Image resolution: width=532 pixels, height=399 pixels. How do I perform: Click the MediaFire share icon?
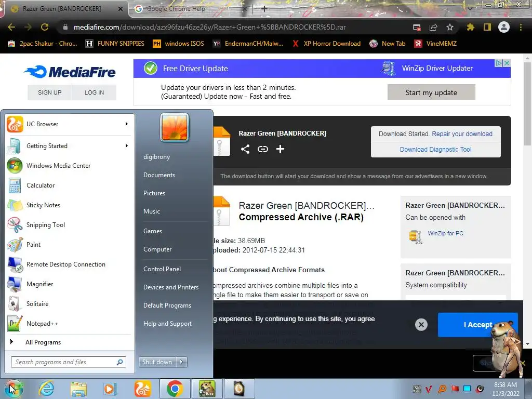(x=245, y=149)
